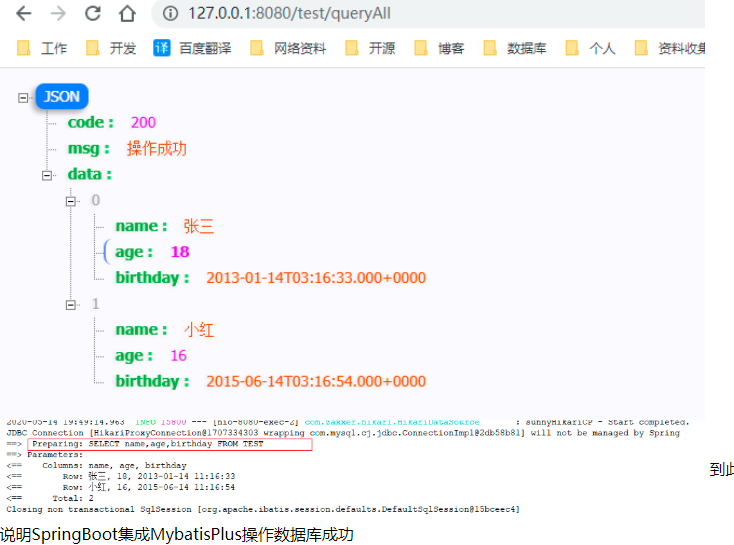This screenshot has height=545, width=734.
Task: Select the age value 16
Action: 178,356
